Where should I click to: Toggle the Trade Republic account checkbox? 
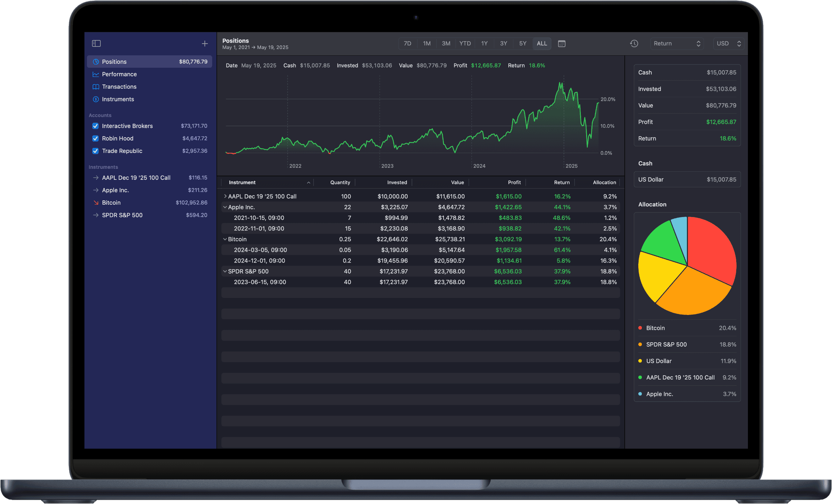pyautogui.click(x=95, y=151)
